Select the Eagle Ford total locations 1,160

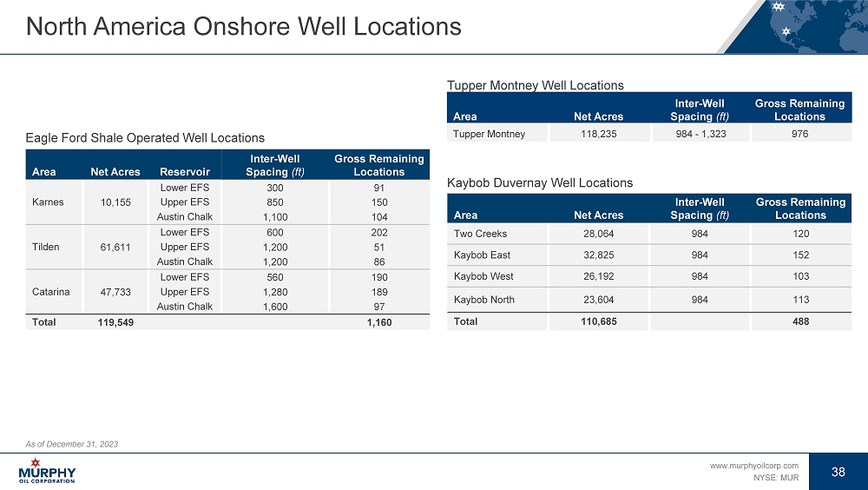coord(378,322)
